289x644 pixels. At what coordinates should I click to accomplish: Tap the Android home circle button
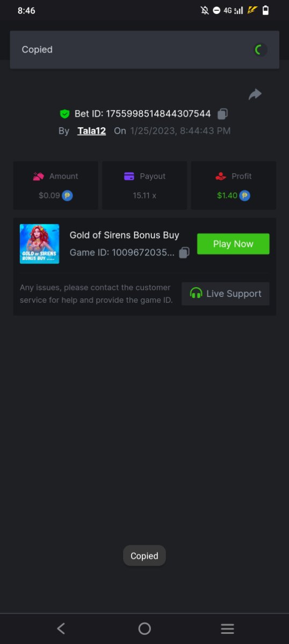pyautogui.click(x=144, y=628)
